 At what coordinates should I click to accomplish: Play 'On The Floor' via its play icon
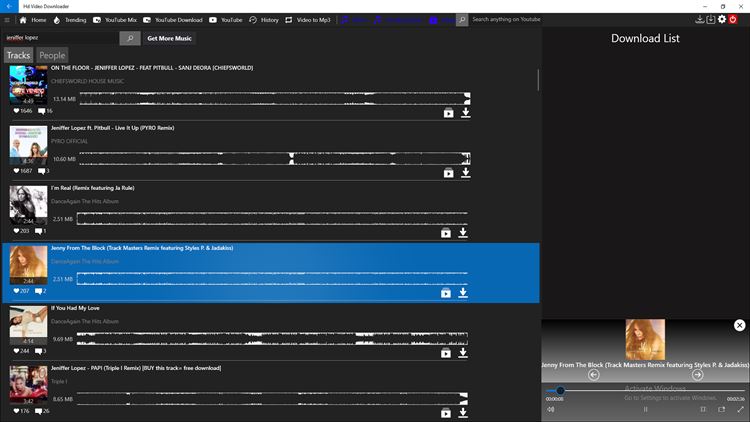(x=448, y=113)
